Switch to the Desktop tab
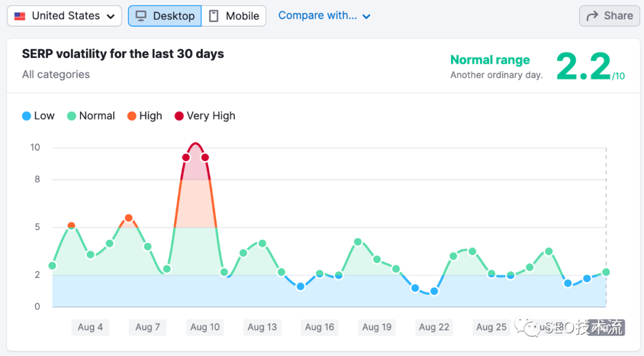 point(165,16)
